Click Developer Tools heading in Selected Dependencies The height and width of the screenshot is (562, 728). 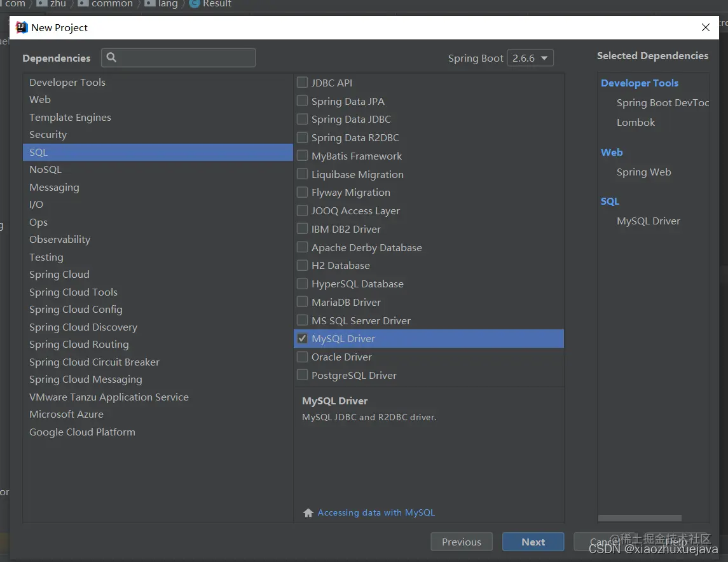click(640, 83)
